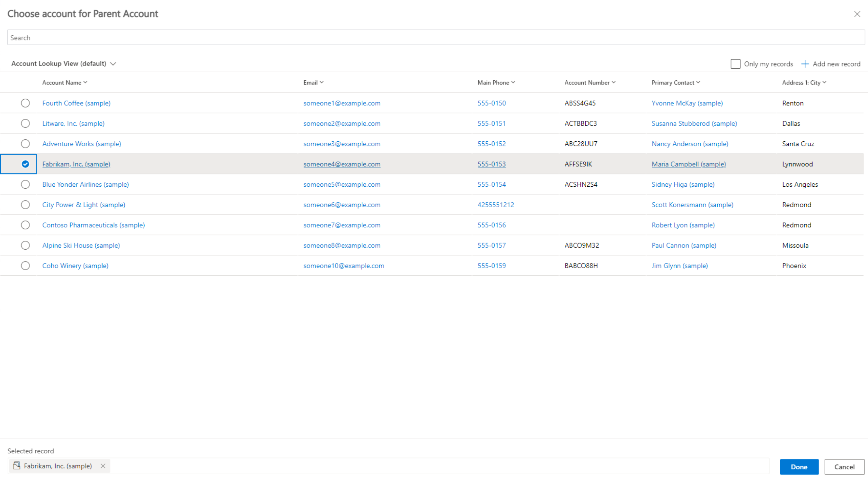868x489 pixels.
Task: Click the Add new record icon
Action: [805, 63]
